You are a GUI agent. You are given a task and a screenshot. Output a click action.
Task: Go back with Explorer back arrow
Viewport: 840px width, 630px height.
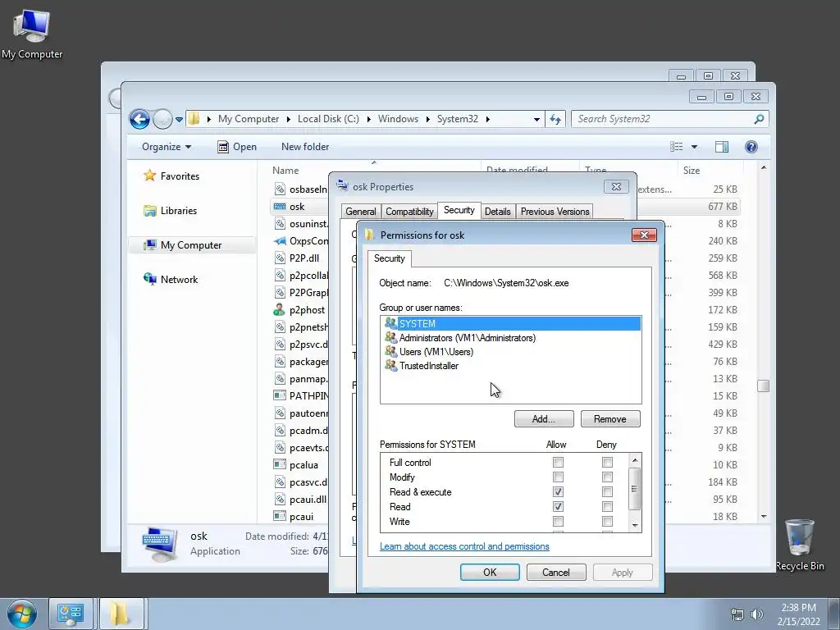coord(139,119)
